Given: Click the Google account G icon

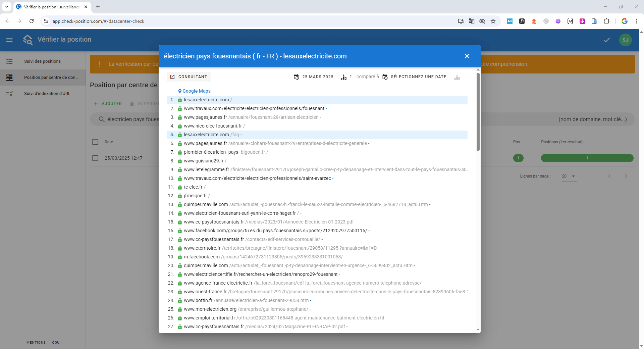Looking at the screenshot, I should point(625,21).
